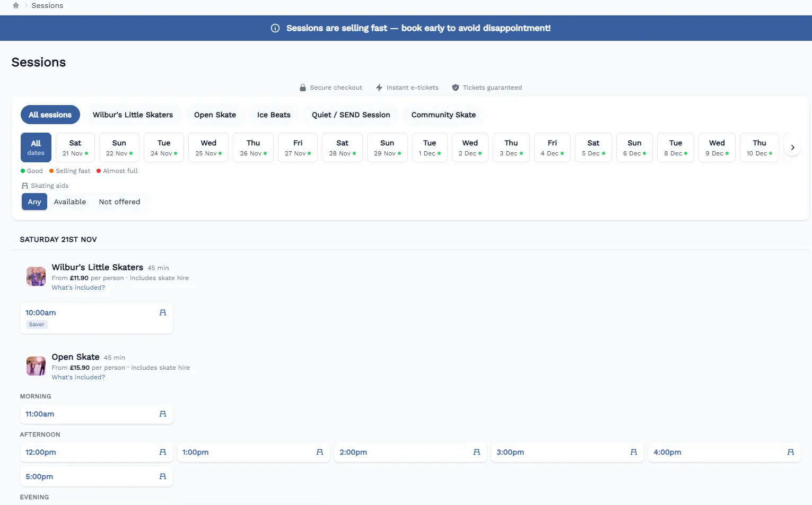Click the skating aid icon on the 5:00pm slot
812x505 pixels.
163,476
